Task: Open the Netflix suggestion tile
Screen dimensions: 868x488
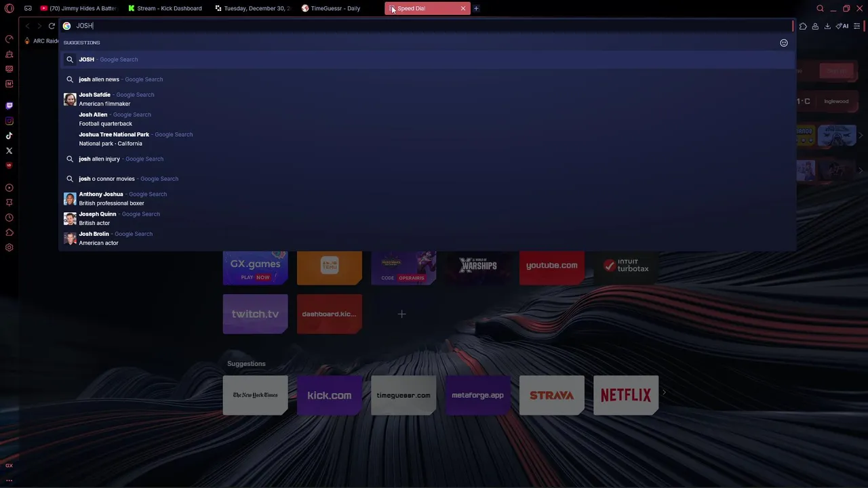Action: [626, 395]
